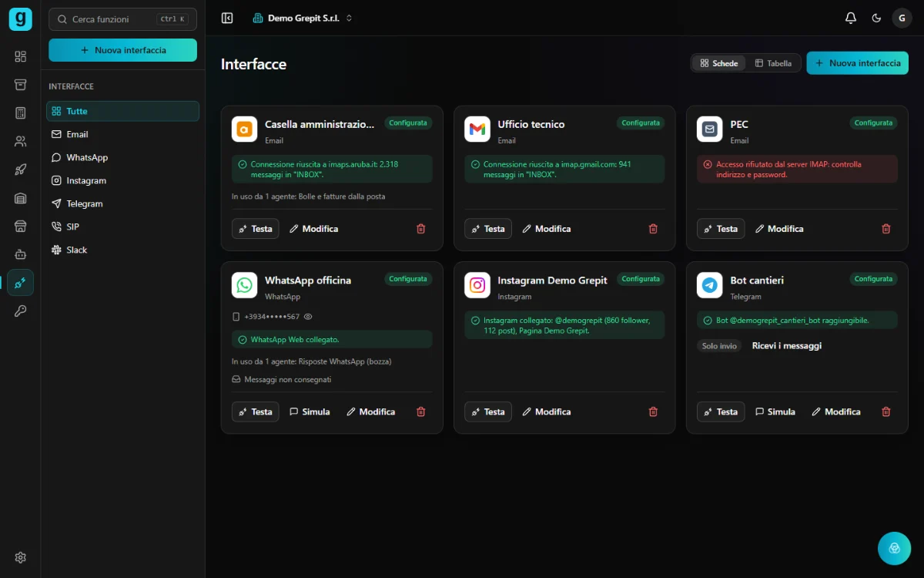This screenshot has height=578, width=924.
Task: Test the Instagram Demo Grepit connection
Action: click(x=487, y=412)
